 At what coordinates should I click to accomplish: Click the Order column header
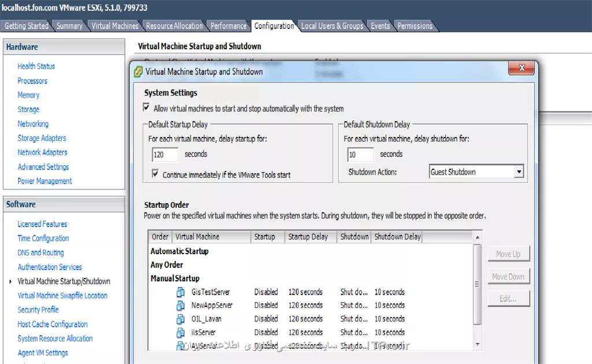(160, 237)
